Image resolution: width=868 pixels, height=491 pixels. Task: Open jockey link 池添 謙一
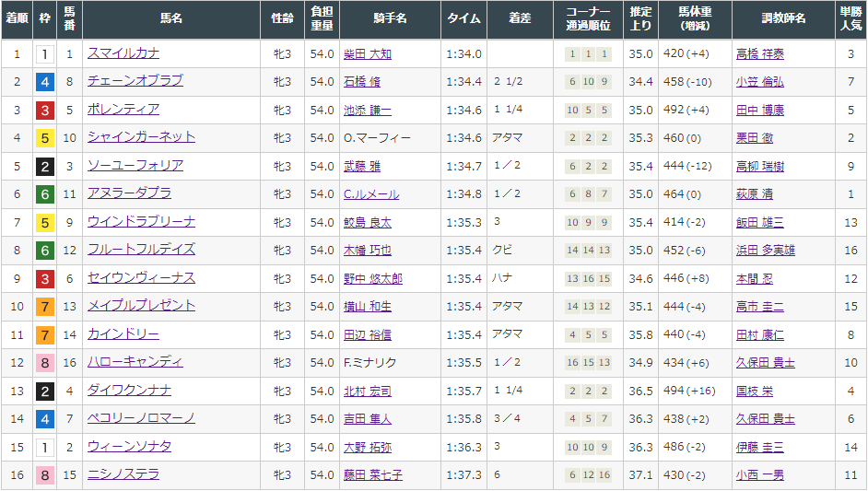click(x=368, y=111)
